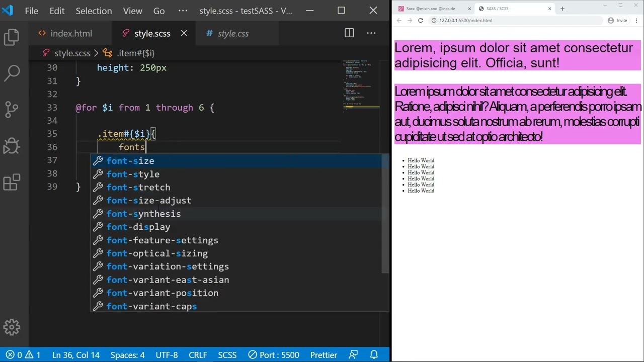
Task: Click the site info icon in address bar
Action: (x=434, y=21)
